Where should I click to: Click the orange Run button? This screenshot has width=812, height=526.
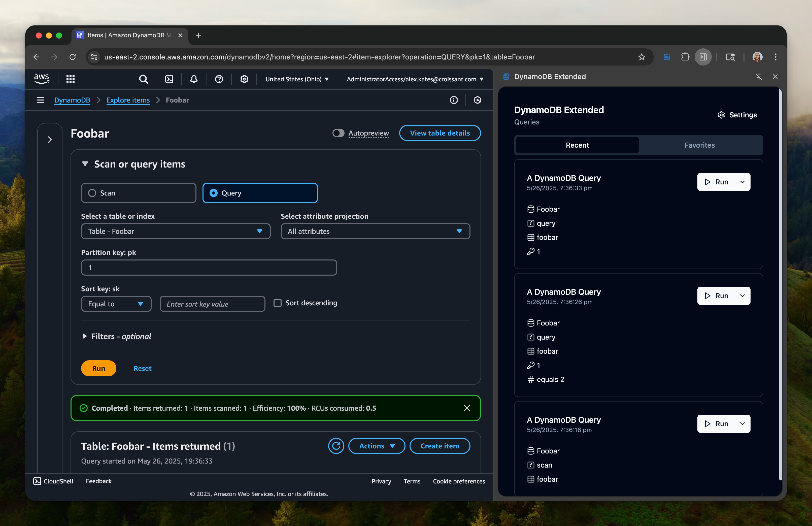click(x=98, y=368)
